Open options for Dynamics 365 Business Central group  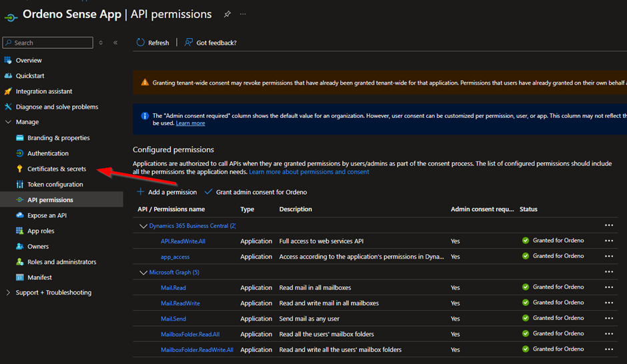(x=608, y=225)
